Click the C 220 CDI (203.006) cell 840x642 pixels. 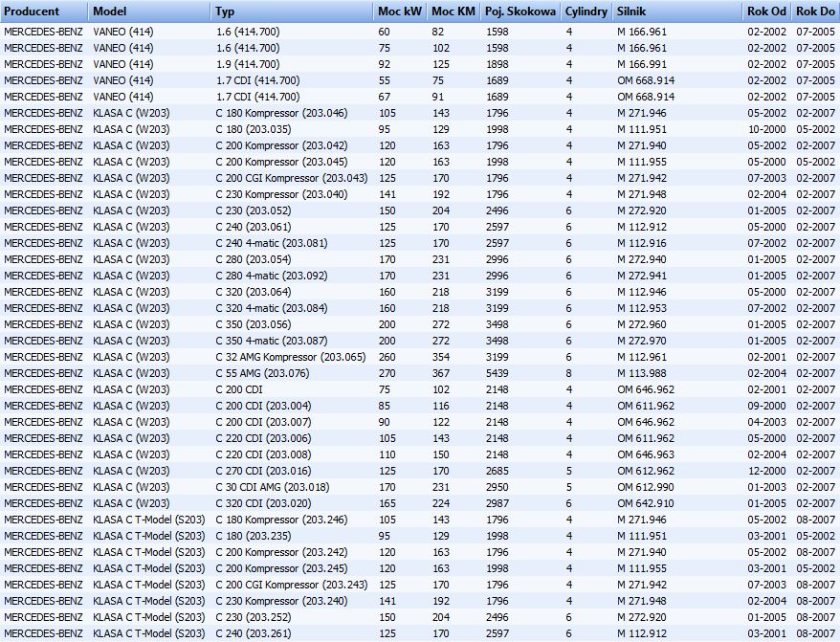coord(263,438)
